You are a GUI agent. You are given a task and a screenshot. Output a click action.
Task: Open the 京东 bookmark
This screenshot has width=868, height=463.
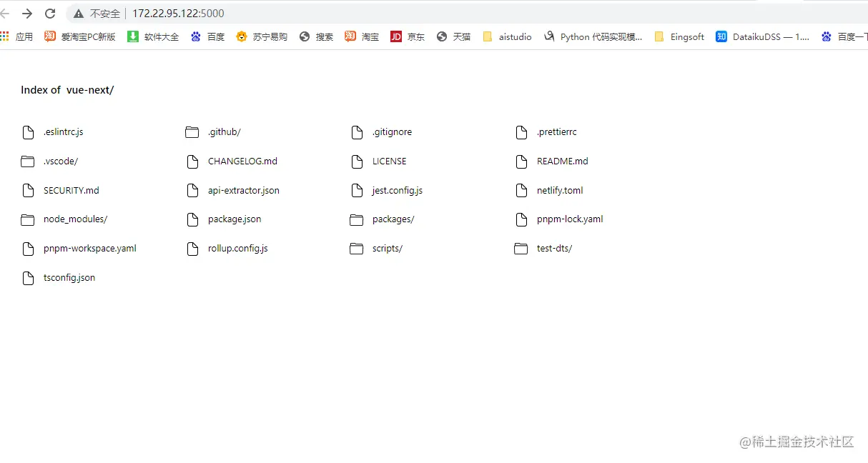pyautogui.click(x=408, y=36)
